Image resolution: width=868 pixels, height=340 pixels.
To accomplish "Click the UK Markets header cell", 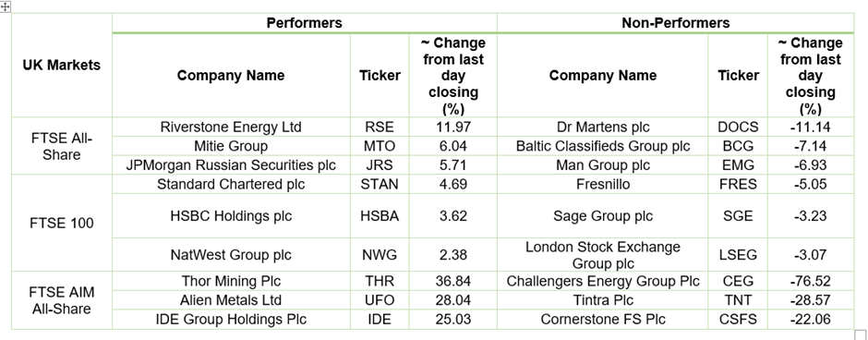I will pos(62,65).
